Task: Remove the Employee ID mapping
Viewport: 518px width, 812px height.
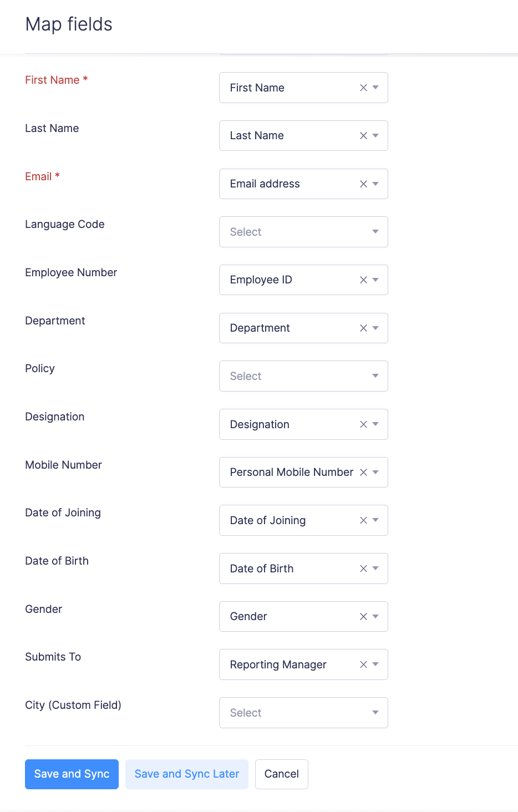Action: (x=362, y=280)
